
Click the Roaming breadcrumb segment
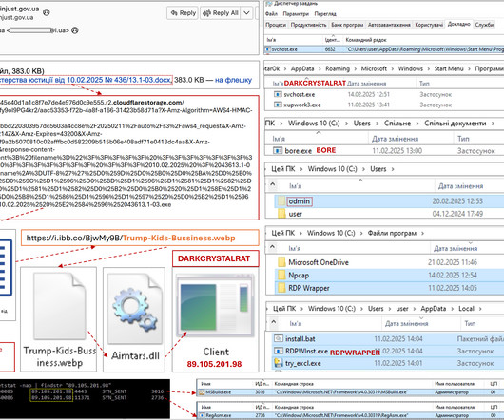pyautogui.click(x=338, y=68)
